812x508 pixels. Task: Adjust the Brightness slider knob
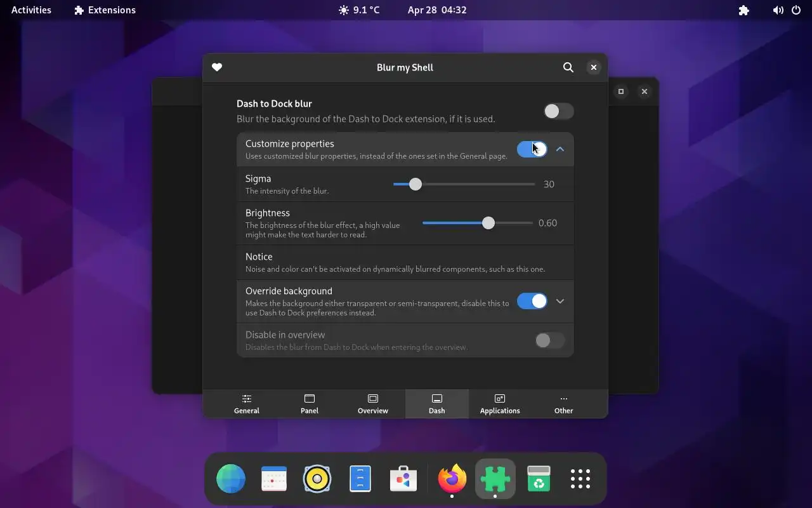tap(488, 223)
